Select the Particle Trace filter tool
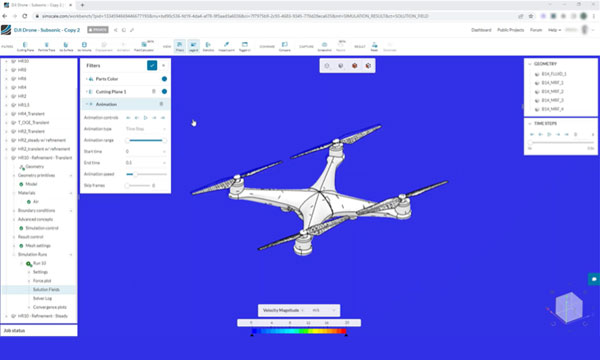This screenshot has height=360, width=600. [x=46, y=47]
